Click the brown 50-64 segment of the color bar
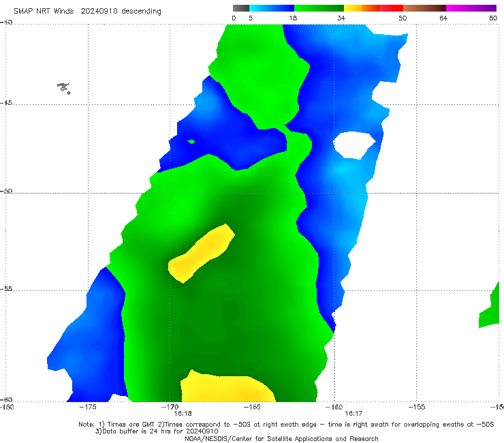This screenshot has width=504, height=443. 424,8
